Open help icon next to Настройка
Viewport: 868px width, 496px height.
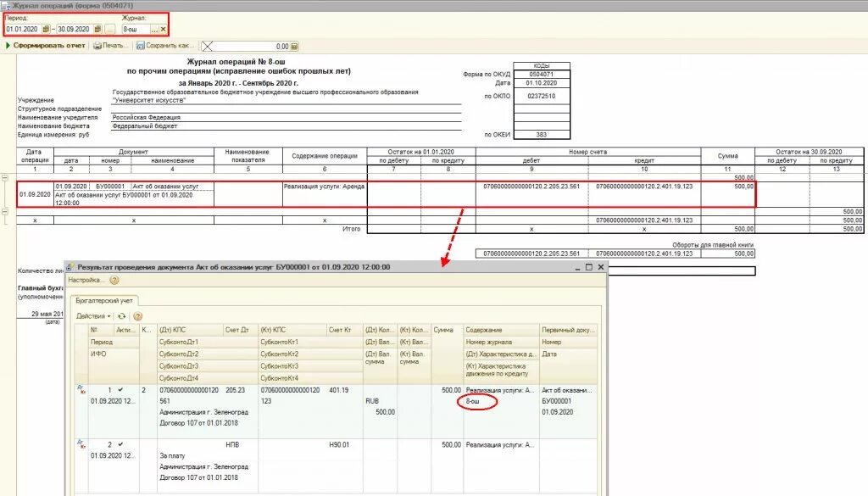click(114, 280)
